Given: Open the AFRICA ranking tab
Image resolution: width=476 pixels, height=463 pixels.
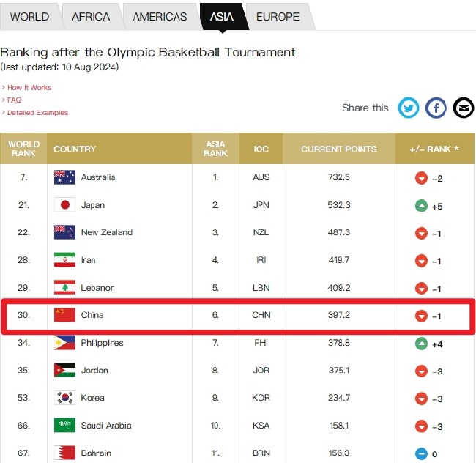Looking at the screenshot, I should pyautogui.click(x=90, y=16).
